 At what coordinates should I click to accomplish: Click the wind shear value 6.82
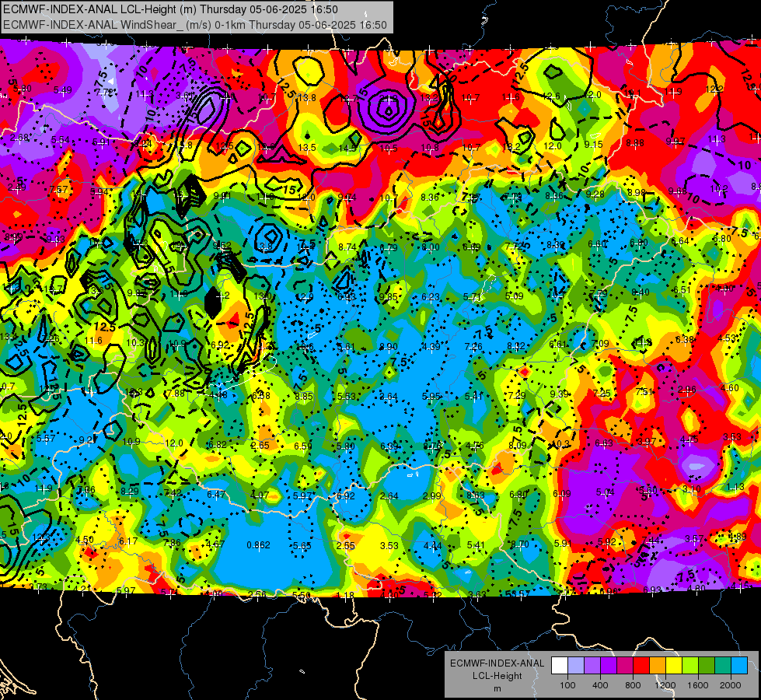[x=217, y=444]
